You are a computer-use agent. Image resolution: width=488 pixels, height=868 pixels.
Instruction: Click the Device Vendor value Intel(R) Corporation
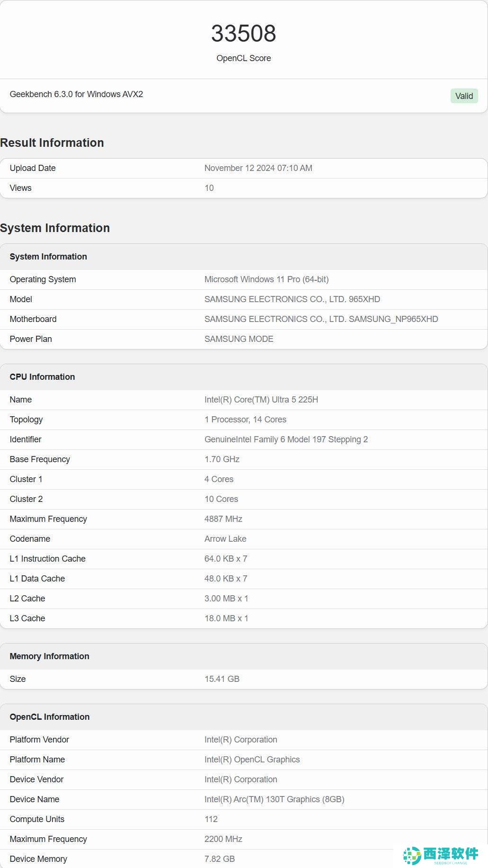point(241,779)
